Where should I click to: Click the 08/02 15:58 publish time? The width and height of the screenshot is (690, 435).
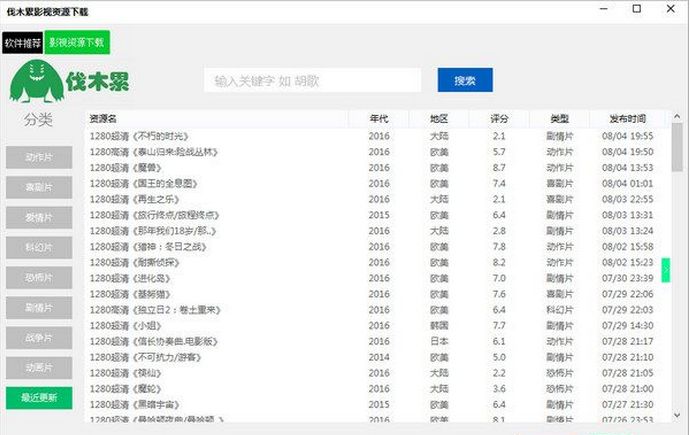628,247
